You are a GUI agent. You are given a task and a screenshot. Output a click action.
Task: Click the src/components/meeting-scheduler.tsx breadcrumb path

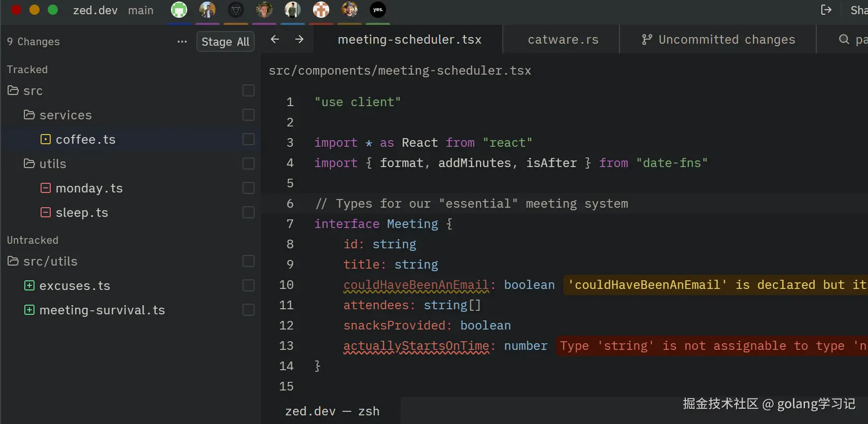point(400,71)
